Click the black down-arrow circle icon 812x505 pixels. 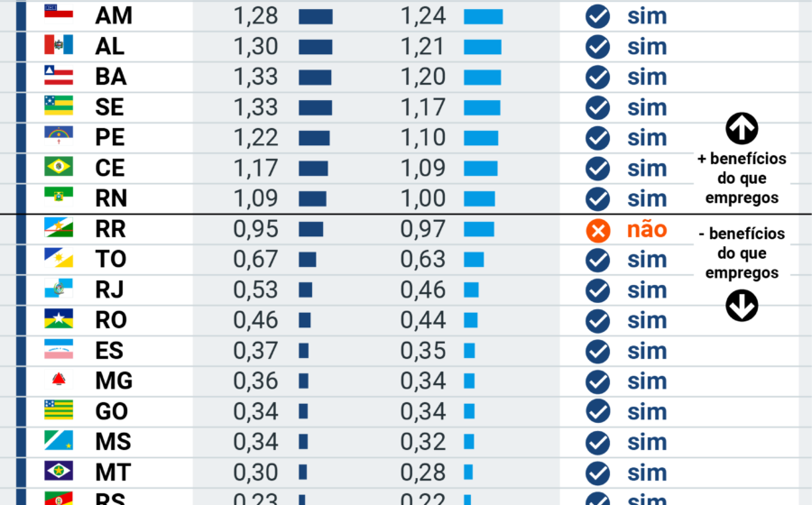(x=742, y=306)
